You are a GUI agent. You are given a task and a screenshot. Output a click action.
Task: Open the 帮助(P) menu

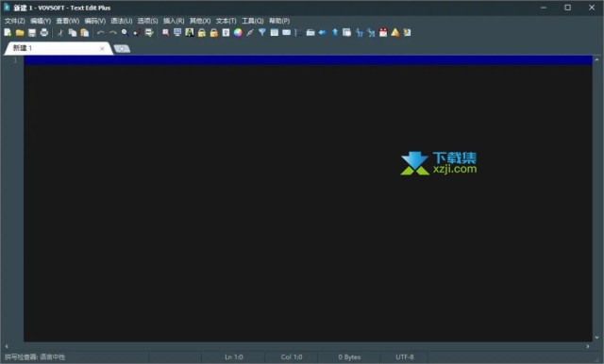coord(279,21)
